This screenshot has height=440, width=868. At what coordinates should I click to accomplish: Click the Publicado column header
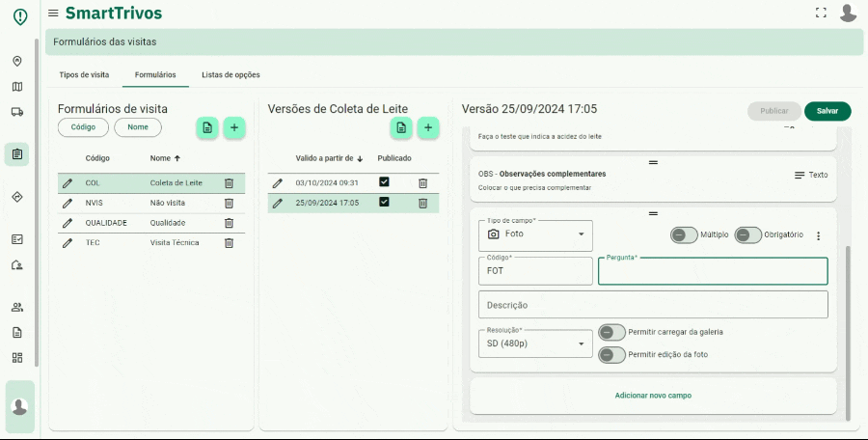click(x=394, y=158)
